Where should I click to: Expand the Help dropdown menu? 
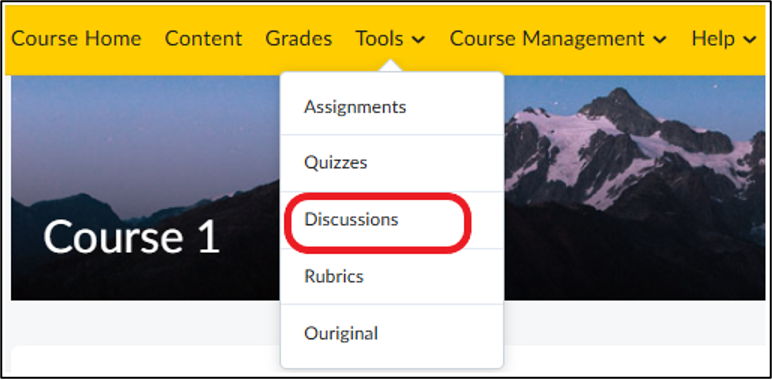[724, 38]
